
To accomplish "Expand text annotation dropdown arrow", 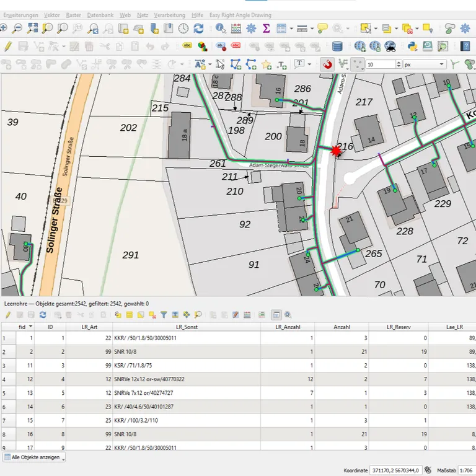I will point(309,64).
